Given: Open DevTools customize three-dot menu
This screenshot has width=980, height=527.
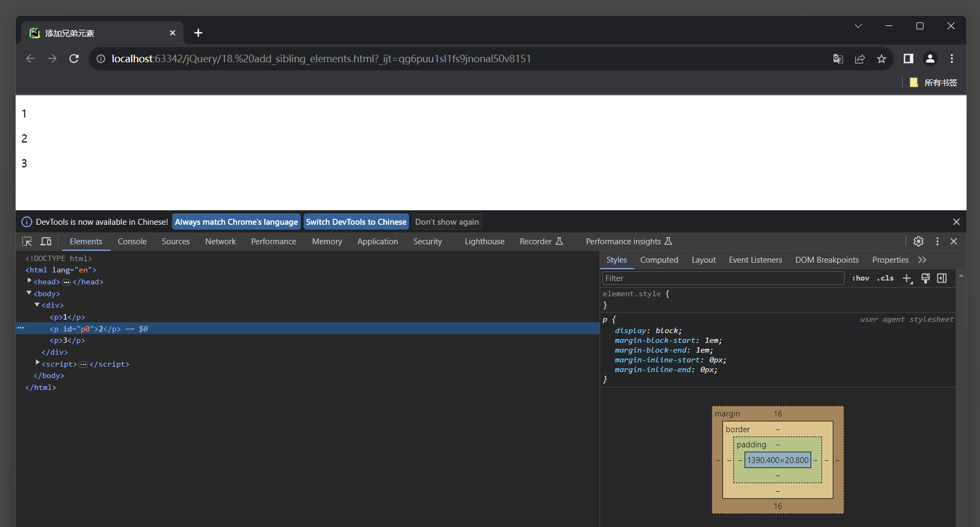Looking at the screenshot, I should tap(937, 242).
